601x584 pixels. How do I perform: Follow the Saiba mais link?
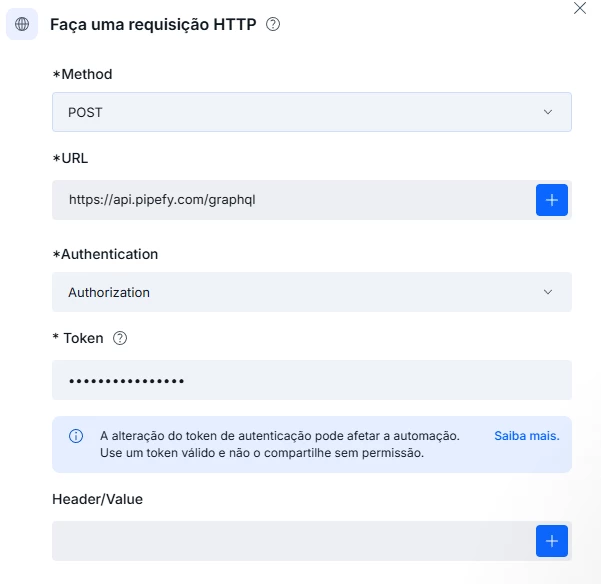(527, 436)
